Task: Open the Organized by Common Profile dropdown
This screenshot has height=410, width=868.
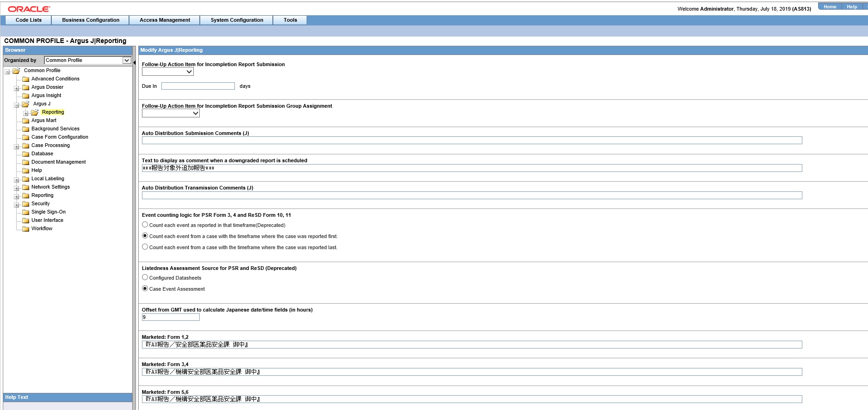Action: click(126, 60)
